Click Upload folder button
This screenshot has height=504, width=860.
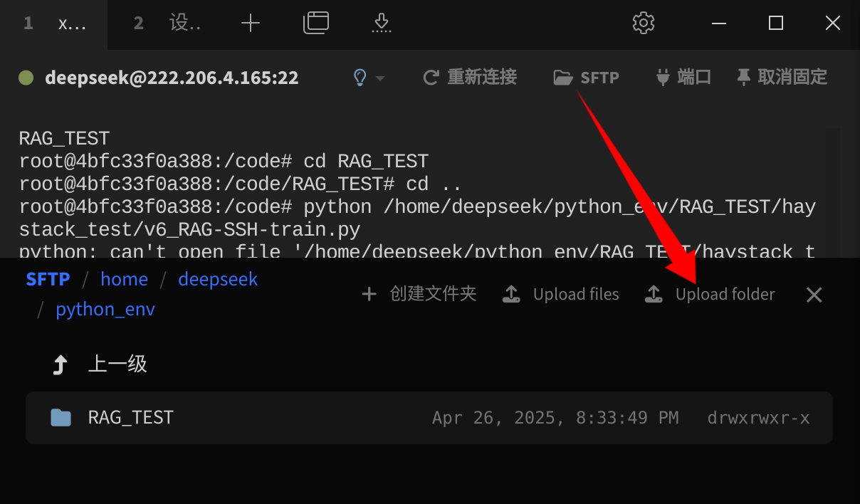[x=710, y=294]
